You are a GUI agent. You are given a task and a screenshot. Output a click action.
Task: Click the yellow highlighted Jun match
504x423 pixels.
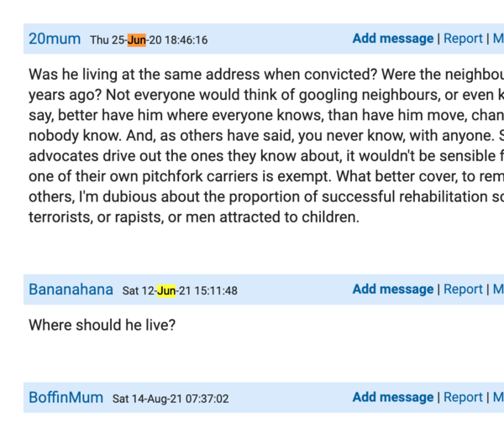click(x=166, y=290)
